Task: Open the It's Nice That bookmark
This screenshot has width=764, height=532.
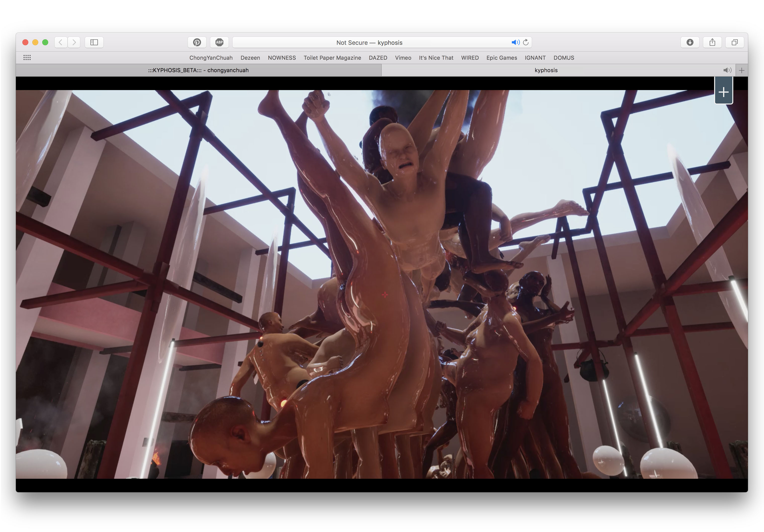Action: pyautogui.click(x=436, y=58)
